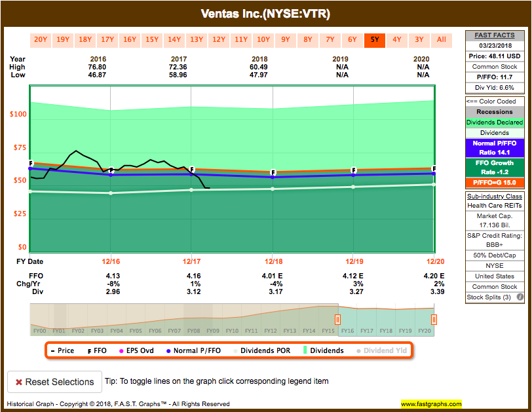Click the 50% Debt/Cap entry

495,255
